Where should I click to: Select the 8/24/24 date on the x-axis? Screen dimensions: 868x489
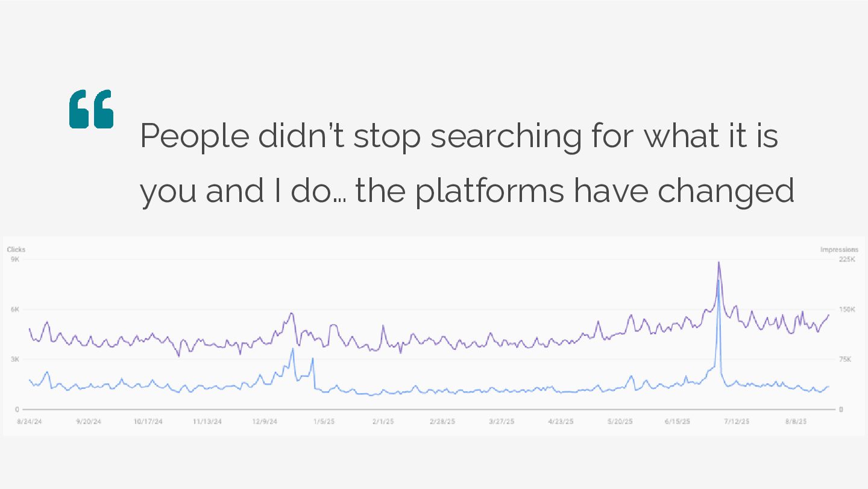click(30, 421)
